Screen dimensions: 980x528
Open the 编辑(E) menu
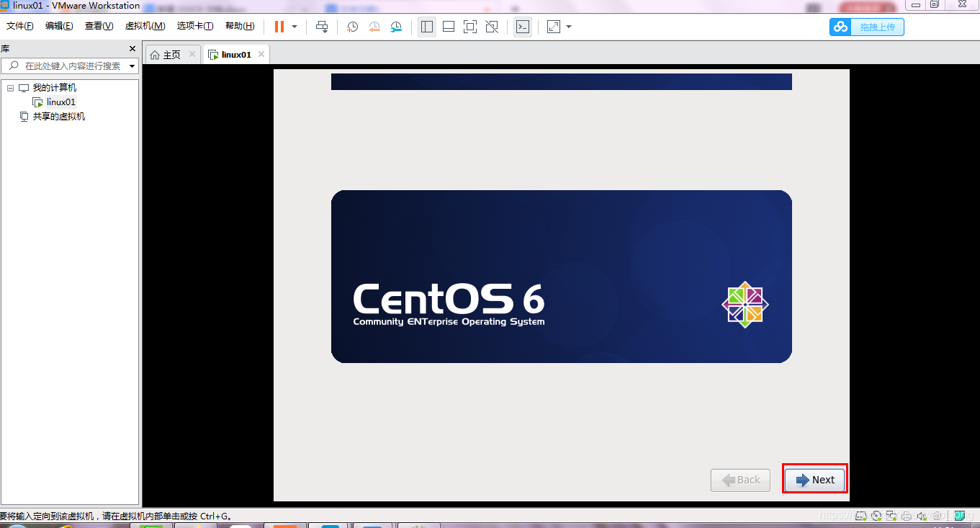(x=59, y=26)
